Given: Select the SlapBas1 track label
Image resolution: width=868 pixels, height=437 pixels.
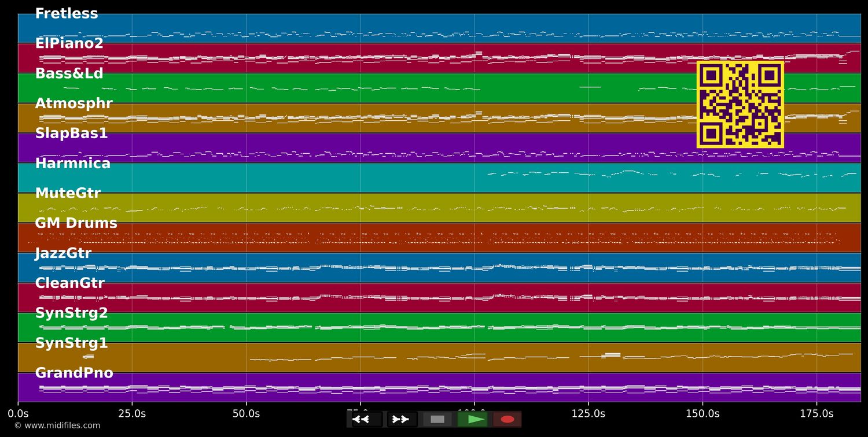Looking at the screenshot, I should pos(71,134).
